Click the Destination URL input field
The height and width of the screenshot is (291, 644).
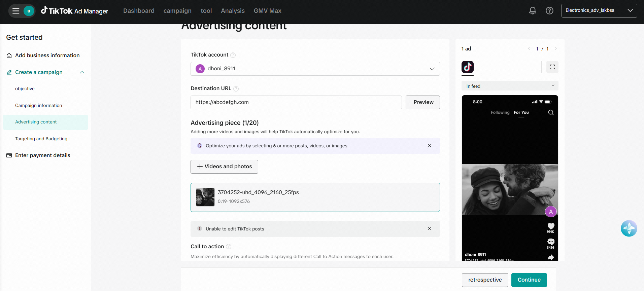coord(296,102)
